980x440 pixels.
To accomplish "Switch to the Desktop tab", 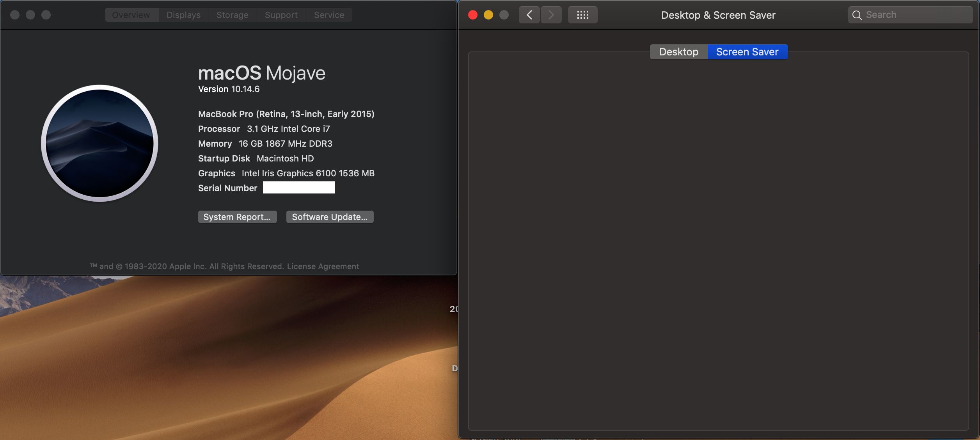I will click(678, 51).
